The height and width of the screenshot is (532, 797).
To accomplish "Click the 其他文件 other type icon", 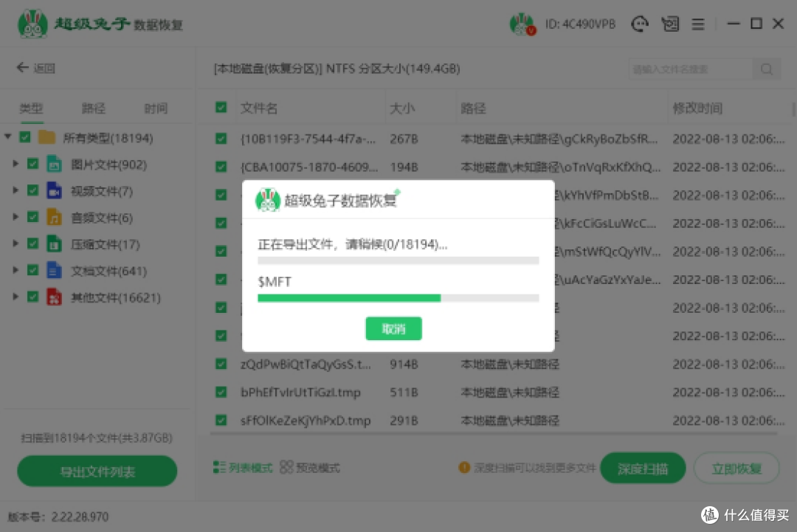I will coord(54,297).
